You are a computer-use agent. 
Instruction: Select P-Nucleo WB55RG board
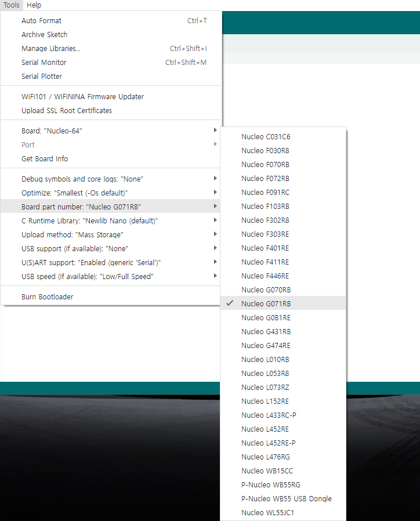(283, 486)
